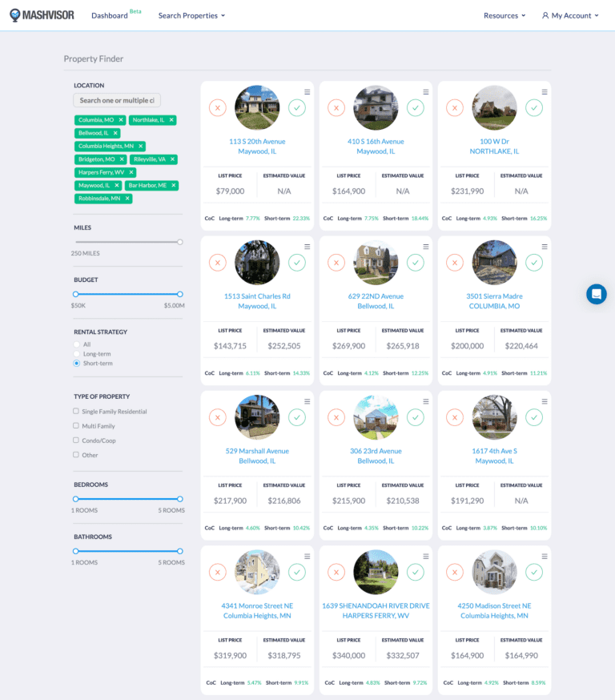Click the Miles slider handle

(180, 242)
